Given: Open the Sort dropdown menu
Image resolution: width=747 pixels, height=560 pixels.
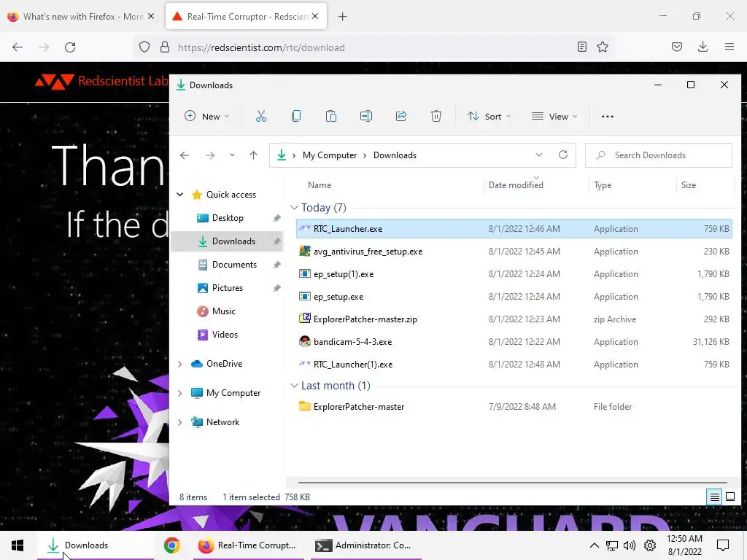Looking at the screenshot, I should tap(489, 116).
